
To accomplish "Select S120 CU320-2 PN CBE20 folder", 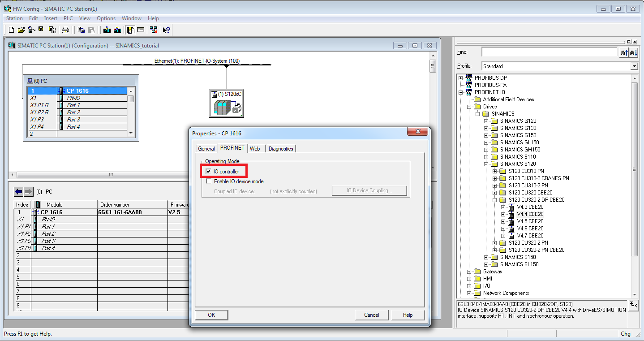I will click(537, 250).
